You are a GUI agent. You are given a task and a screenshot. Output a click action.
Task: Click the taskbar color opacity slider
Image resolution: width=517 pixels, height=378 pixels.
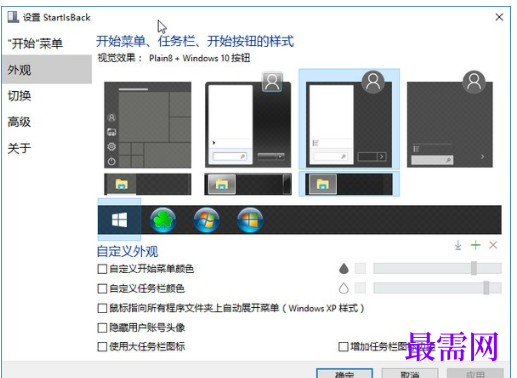[437, 288]
